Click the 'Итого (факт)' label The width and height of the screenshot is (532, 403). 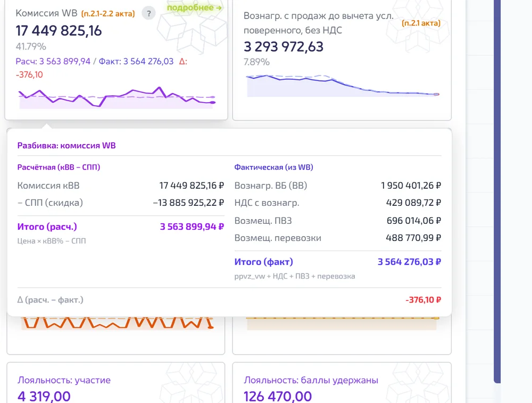(x=264, y=262)
